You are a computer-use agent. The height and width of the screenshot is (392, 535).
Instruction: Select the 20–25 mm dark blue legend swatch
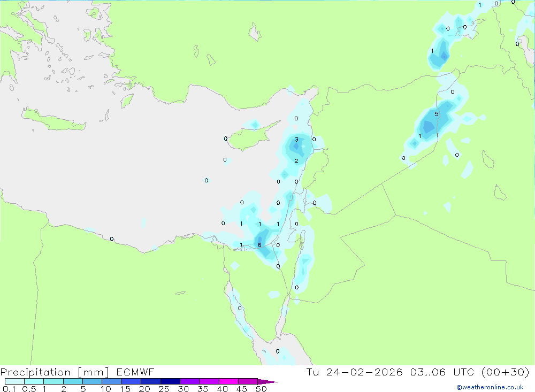(151, 381)
